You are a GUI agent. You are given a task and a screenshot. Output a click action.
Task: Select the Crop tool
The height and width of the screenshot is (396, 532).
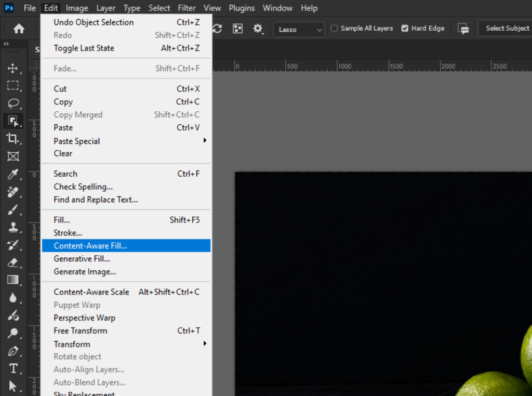13,138
